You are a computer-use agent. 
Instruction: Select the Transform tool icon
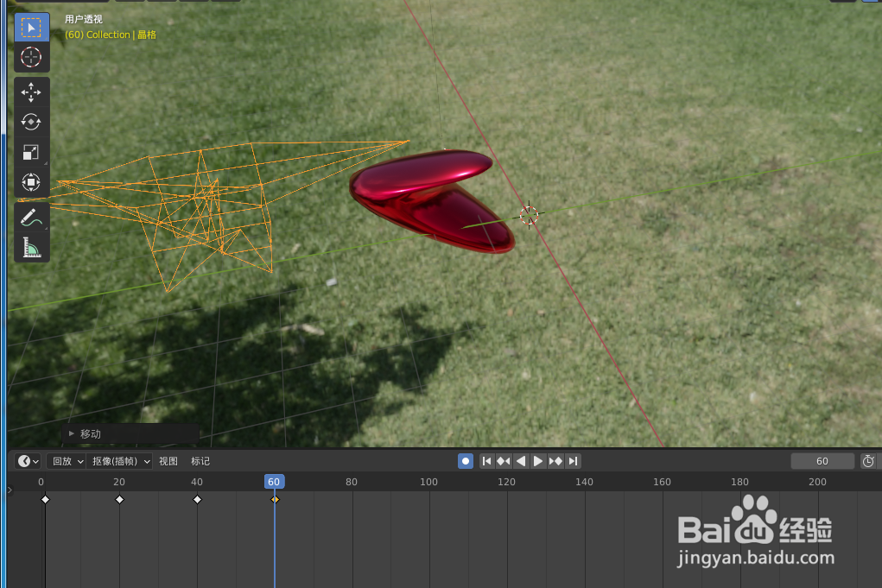[x=32, y=182]
